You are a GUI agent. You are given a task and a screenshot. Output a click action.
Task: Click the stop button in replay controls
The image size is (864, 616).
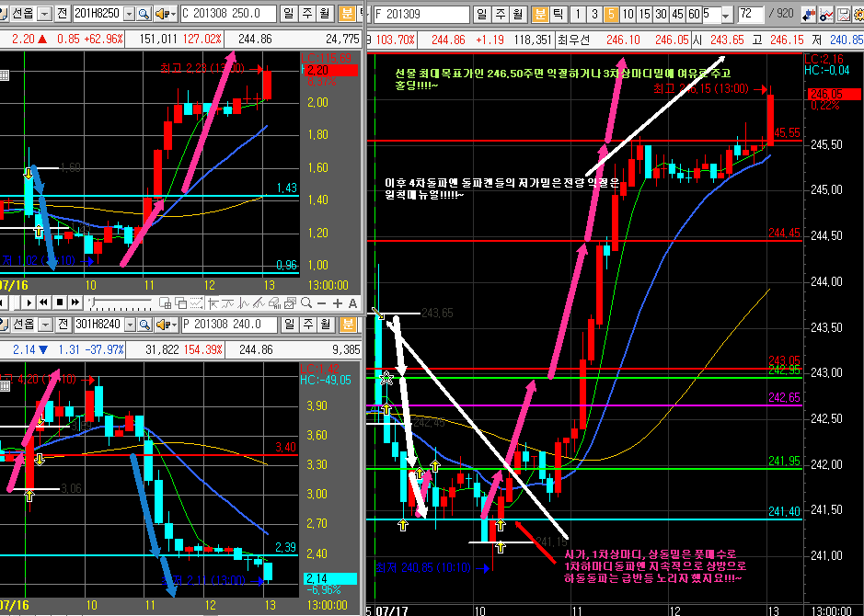[x=61, y=302]
